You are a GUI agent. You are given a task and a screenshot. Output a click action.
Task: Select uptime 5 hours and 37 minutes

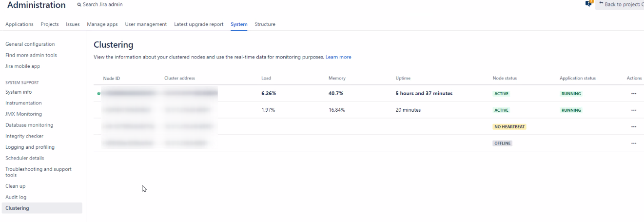click(424, 94)
